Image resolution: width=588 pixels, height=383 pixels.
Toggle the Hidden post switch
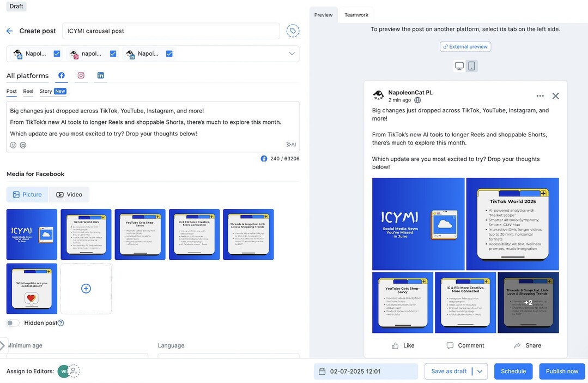(x=13, y=323)
